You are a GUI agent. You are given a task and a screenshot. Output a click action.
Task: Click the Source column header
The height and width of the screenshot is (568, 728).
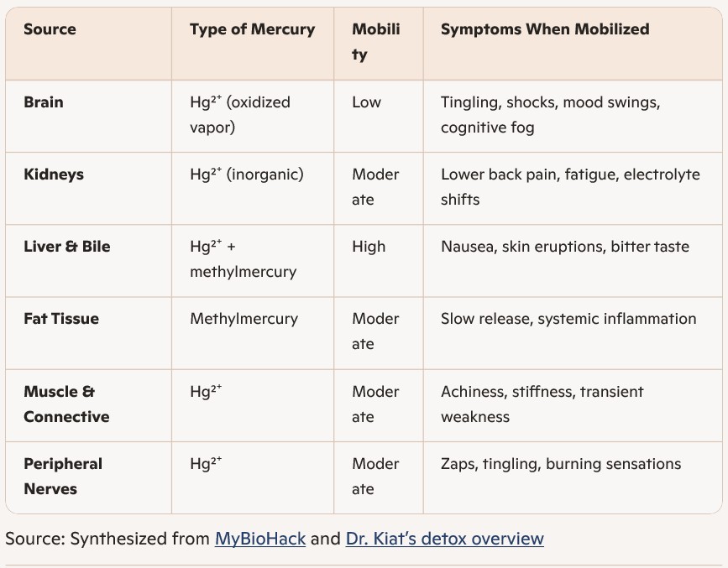pyautogui.click(x=50, y=29)
